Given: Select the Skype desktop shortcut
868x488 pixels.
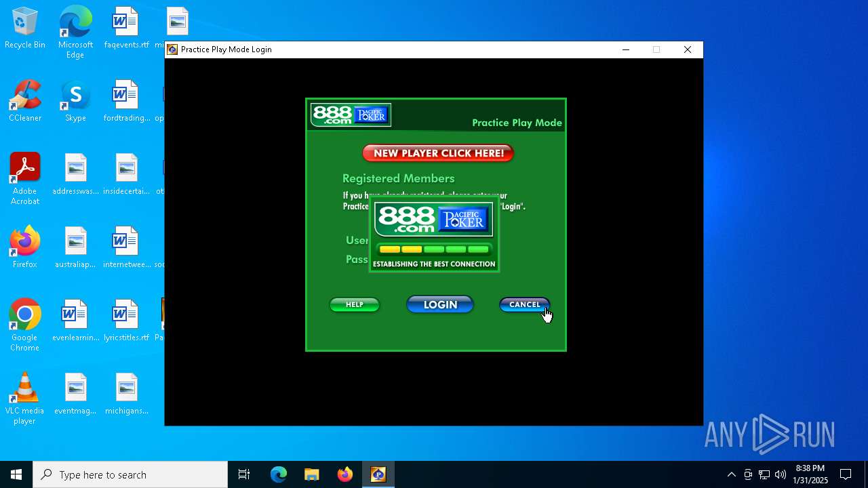Looking at the screenshot, I should point(75,102).
